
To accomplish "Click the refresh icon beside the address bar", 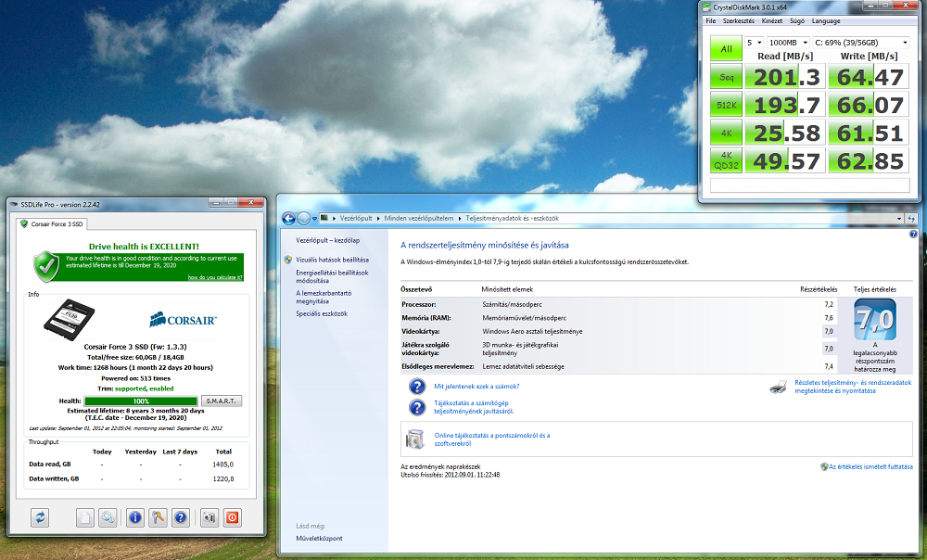I will [x=911, y=219].
